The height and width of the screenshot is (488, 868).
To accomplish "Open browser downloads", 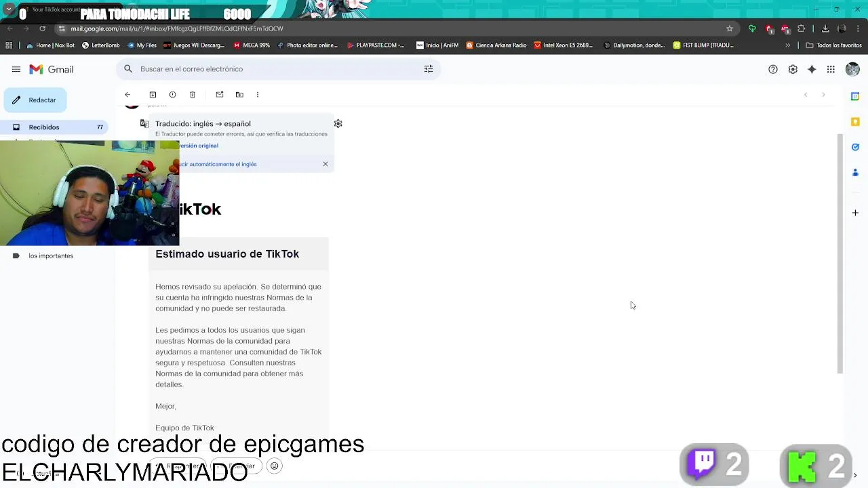I will pyautogui.click(x=825, y=28).
